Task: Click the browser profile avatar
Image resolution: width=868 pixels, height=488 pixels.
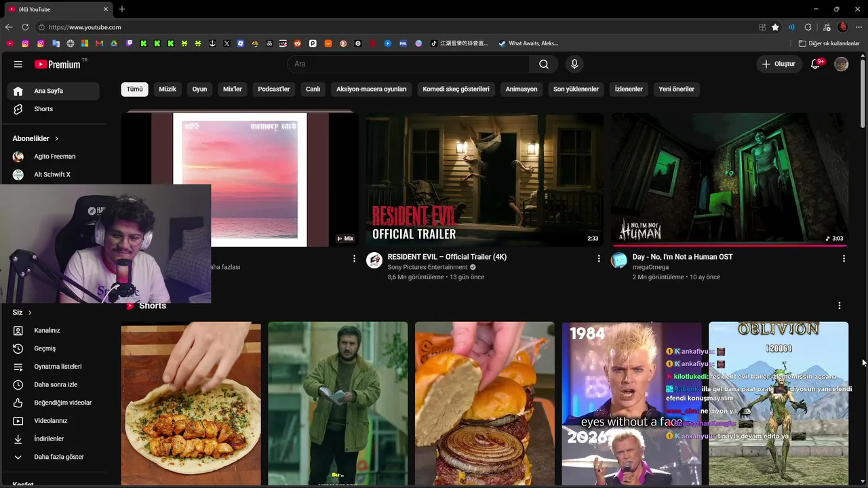Action: pos(843,27)
